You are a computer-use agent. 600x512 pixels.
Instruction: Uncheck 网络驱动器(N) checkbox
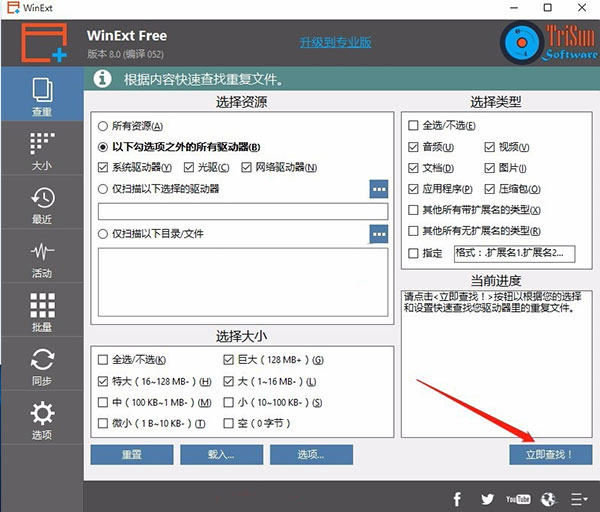[246, 167]
